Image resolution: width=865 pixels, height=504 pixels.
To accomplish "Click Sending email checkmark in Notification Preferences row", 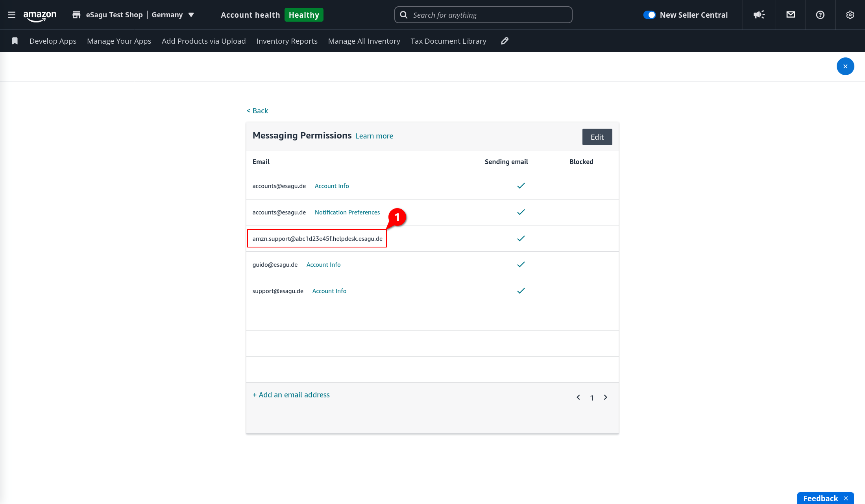I will click(521, 212).
